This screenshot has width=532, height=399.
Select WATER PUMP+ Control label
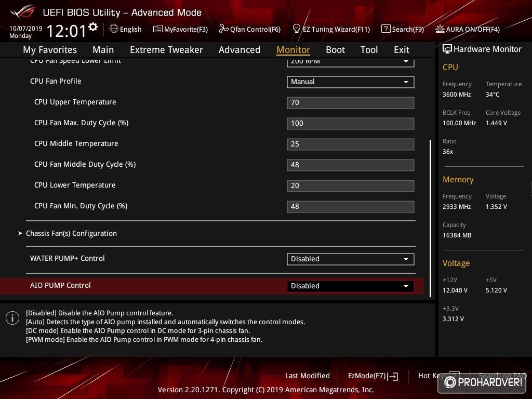point(67,258)
